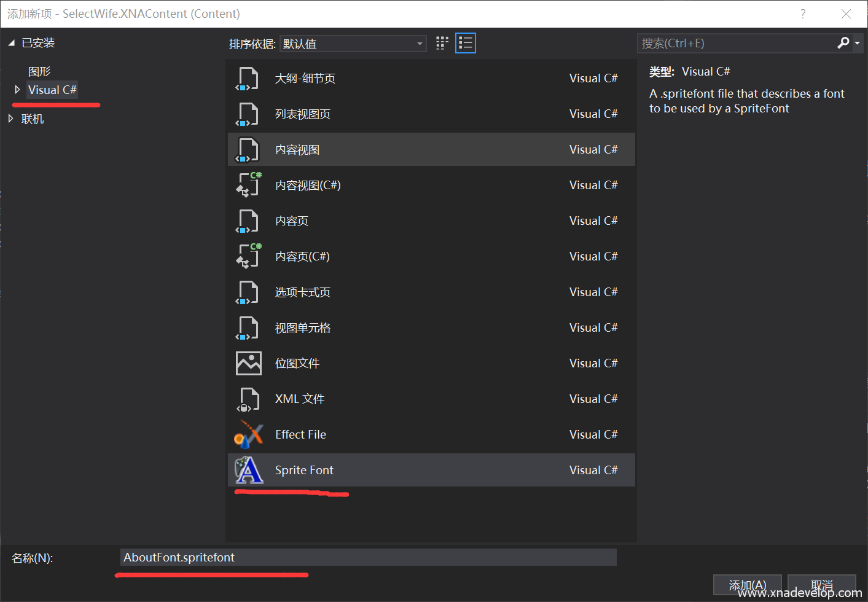Select the Effect File icon
868x602 pixels.
[x=248, y=435]
